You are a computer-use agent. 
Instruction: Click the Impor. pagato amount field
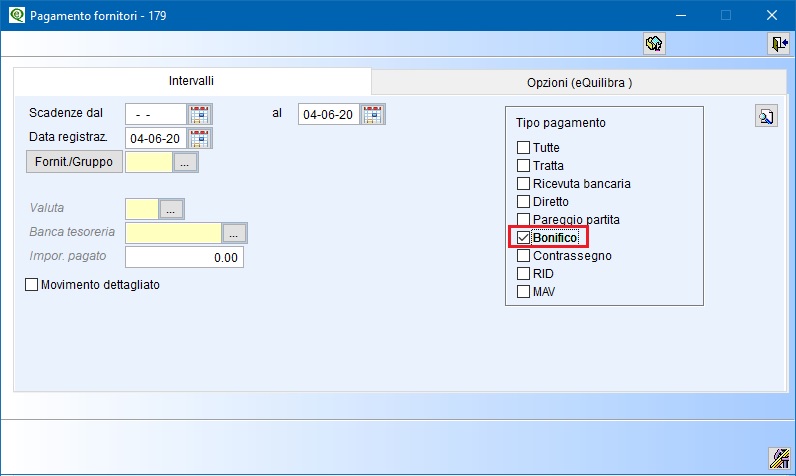coord(184,257)
